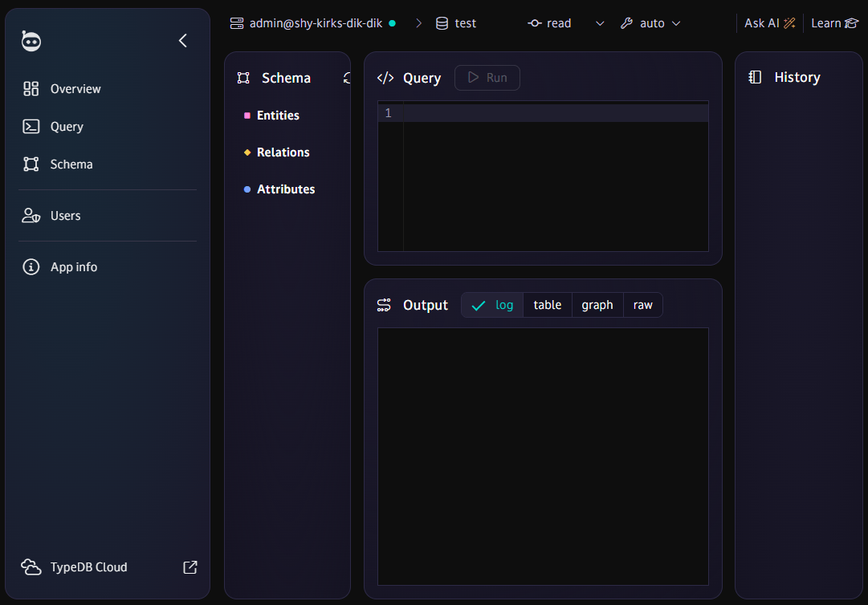Image resolution: width=868 pixels, height=605 pixels.
Task: Open the Query console icon in sidebar
Action: click(31, 126)
